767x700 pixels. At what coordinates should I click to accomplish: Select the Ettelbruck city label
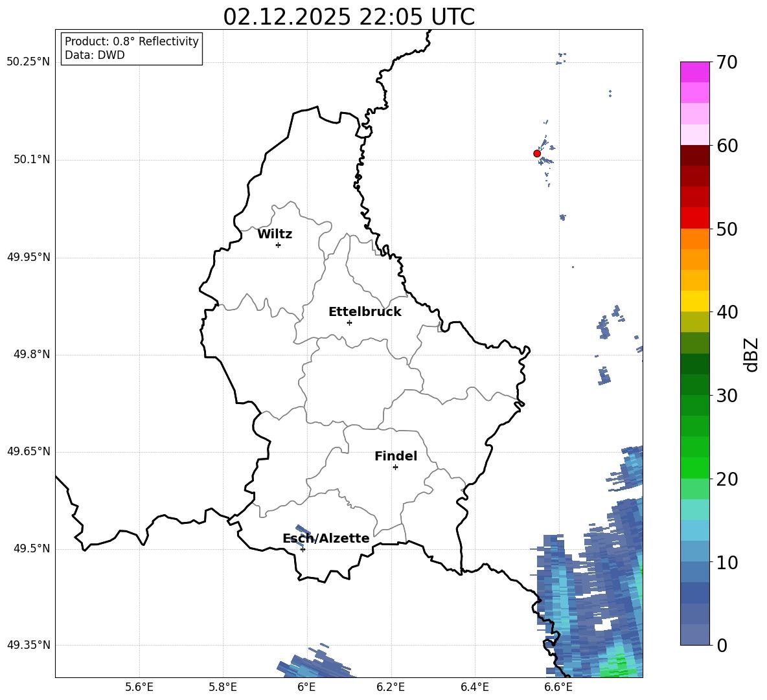(x=365, y=312)
